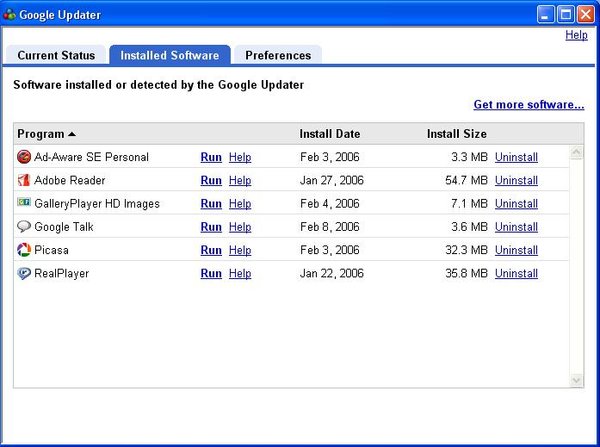Run Picasa from the list
This screenshot has width=600, height=447.
(x=211, y=250)
